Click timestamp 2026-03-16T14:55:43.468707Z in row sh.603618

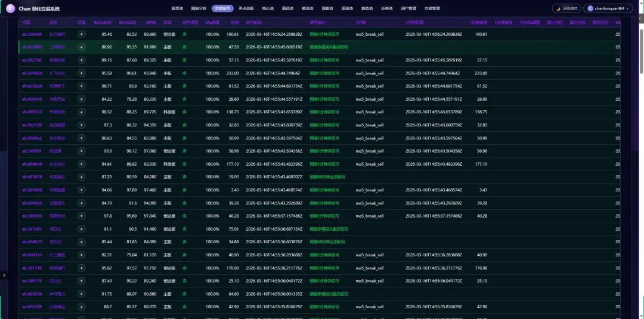click(x=274, y=177)
